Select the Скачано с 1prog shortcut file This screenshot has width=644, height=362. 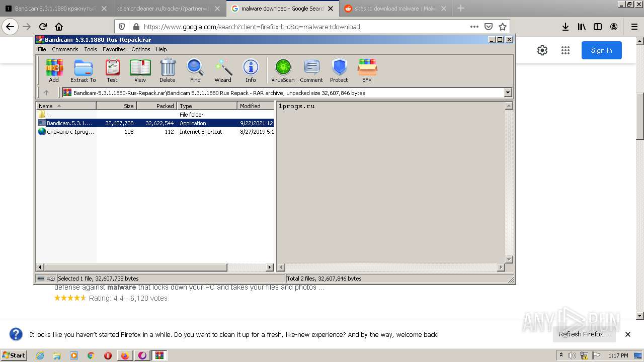pos(155,132)
